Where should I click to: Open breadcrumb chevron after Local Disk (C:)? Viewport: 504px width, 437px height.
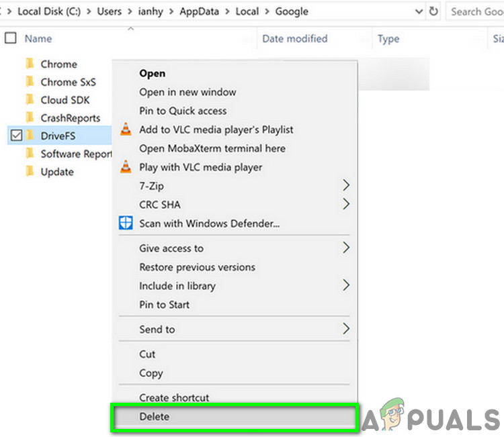click(89, 11)
